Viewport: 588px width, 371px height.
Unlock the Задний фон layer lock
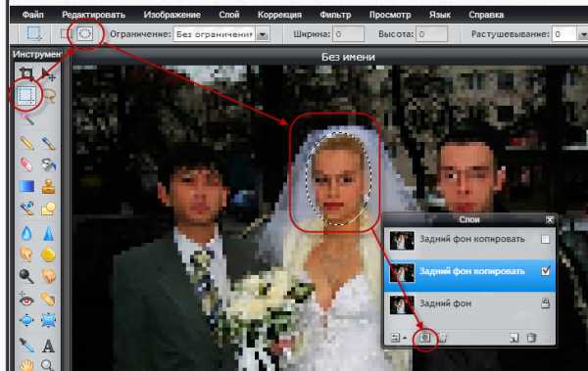(x=545, y=303)
